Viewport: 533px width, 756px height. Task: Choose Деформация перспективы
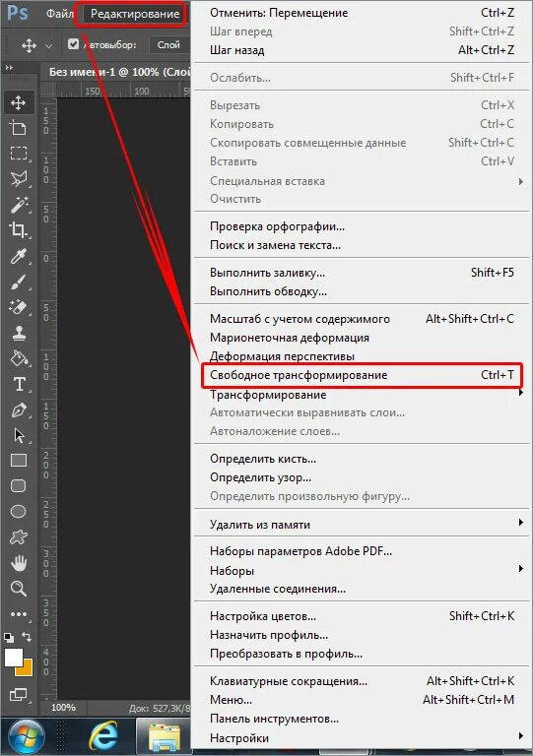[x=362, y=356]
